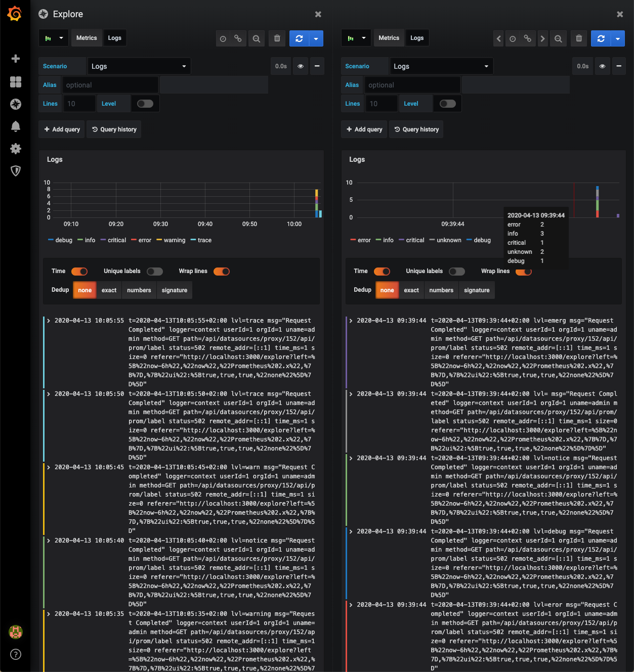Clear all with trash icon in left pane
This screenshot has width=634, height=672.
pos(277,38)
